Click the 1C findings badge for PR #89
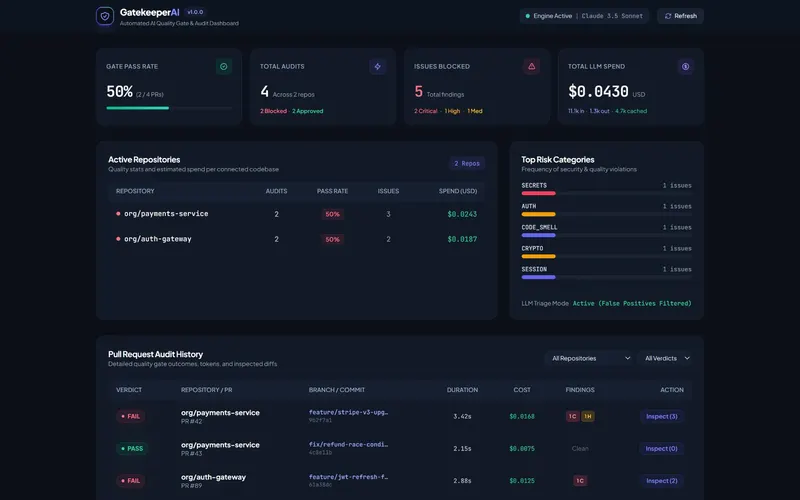 (580, 481)
